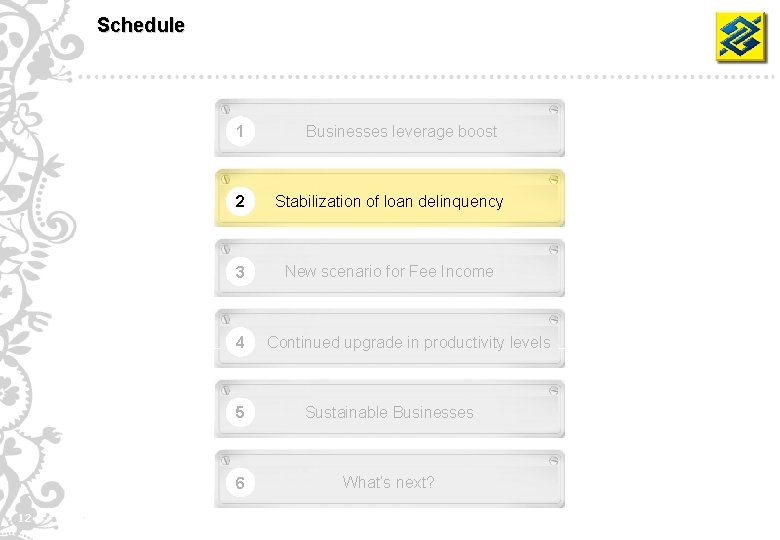Select "Businesses leverage boost" text

(x=401, y=131)
